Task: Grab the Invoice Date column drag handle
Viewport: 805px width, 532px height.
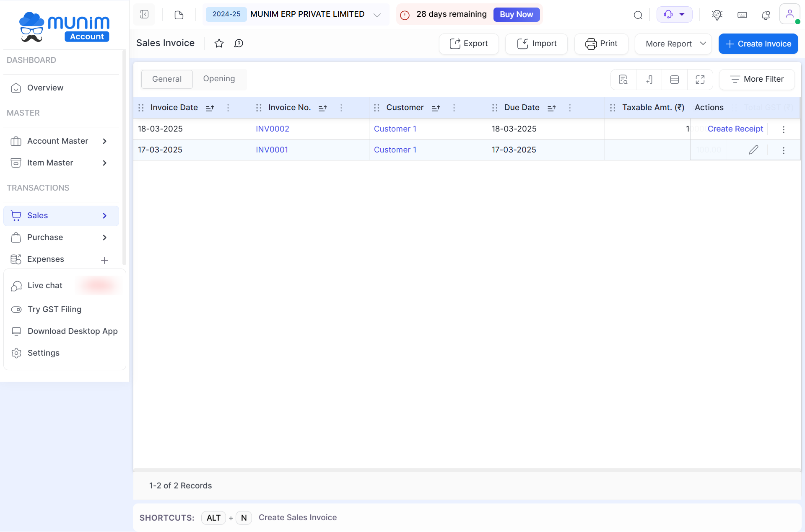Action: pyautogui.click(x=141, y=108)
